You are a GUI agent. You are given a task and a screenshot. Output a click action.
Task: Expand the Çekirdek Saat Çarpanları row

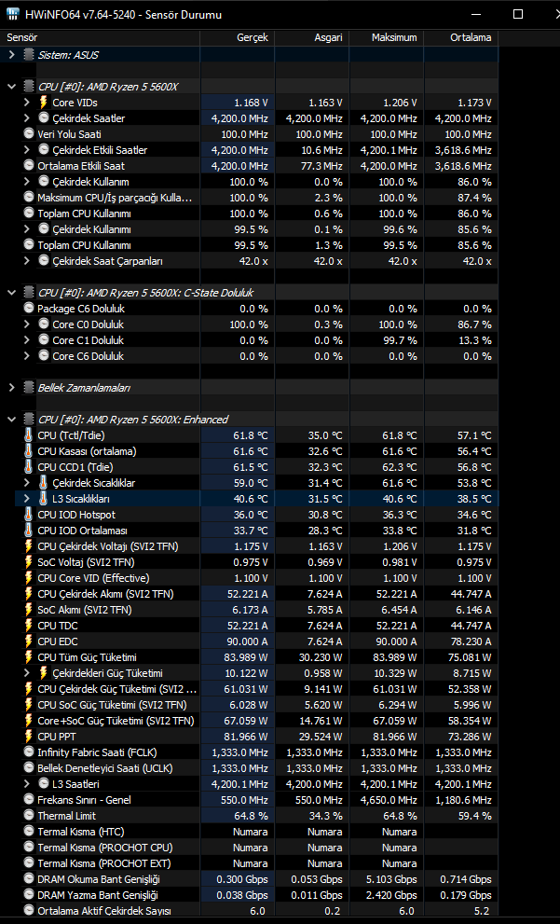click(x=26, y=260)
